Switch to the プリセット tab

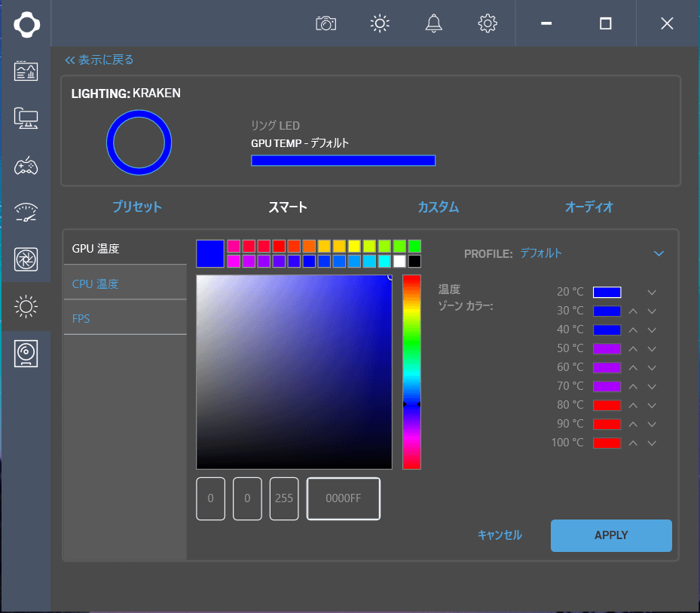pyautogui.click(x=137, y=207)
